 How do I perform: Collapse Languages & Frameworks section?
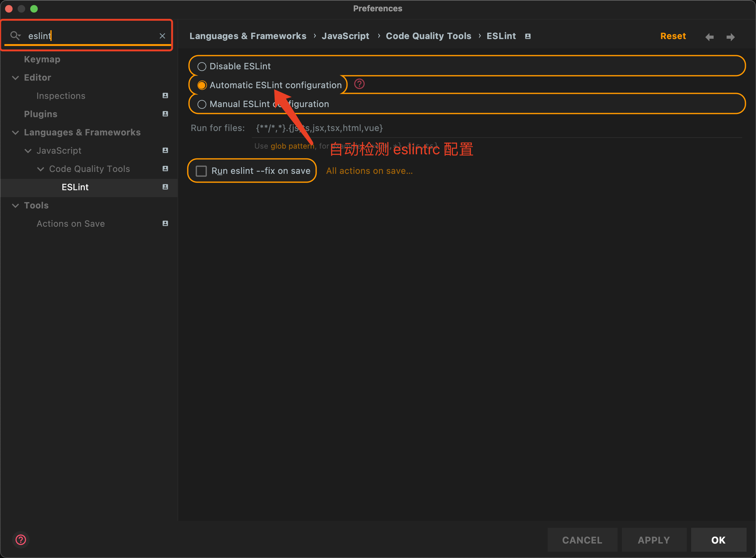pyautogui.click(x=15, y=132)
